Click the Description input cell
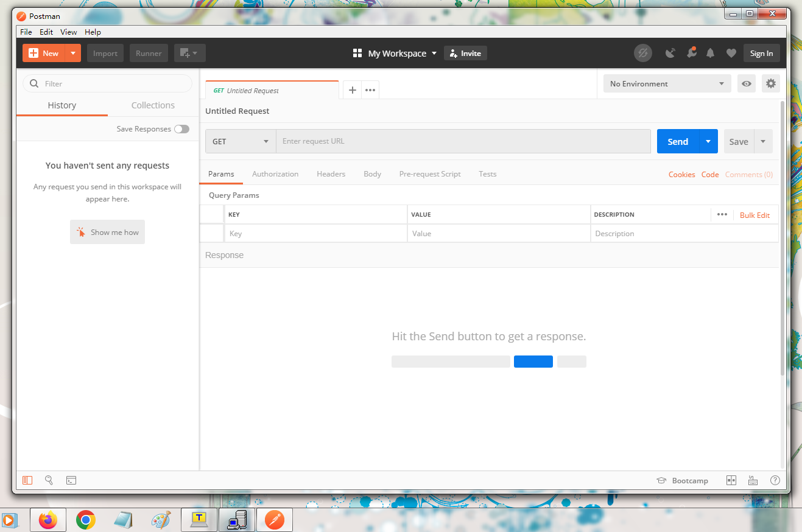Viewport: 802px width, 532px height. (x=684, y=234)
